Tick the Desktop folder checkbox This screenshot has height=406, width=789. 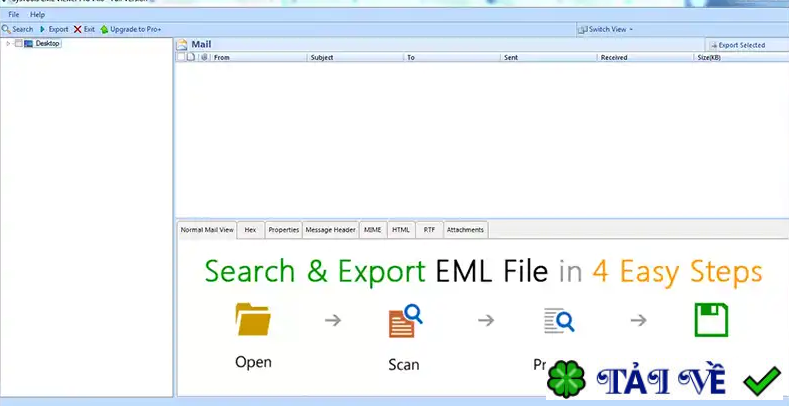point(19,44)
